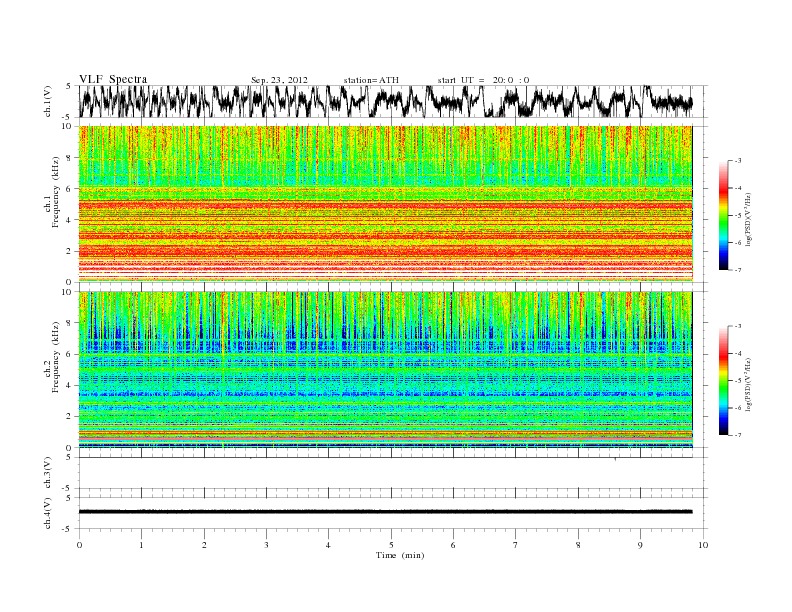
Task: Click the "ch.1(V)" axis label at top
Action: 47,101
